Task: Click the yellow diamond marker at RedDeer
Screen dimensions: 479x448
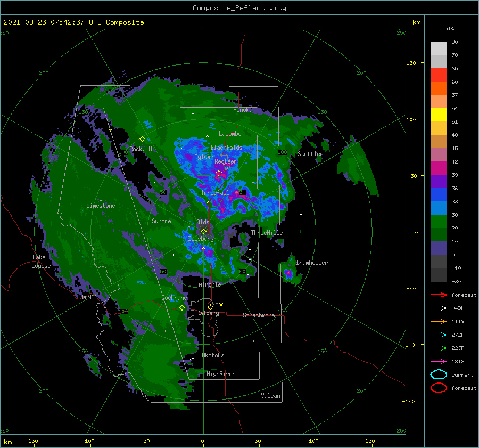Action: tap(219, 173)
